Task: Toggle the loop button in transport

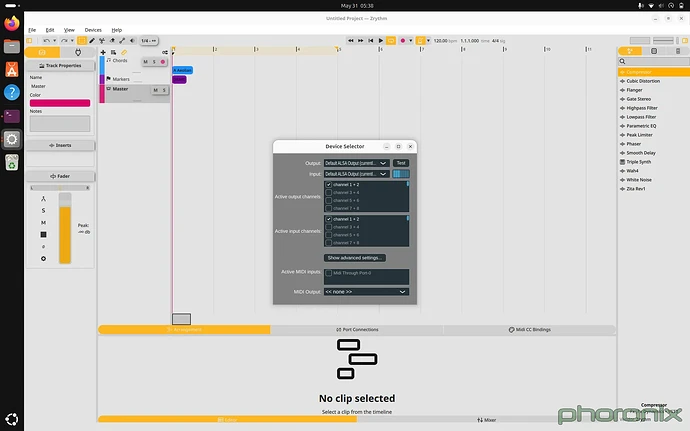Action: (391, 41)
